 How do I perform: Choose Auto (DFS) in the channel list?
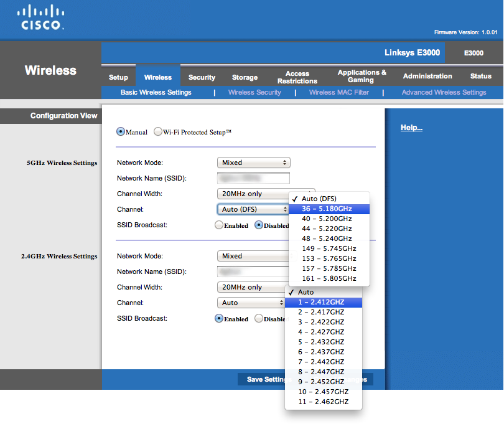pos(329,199)
